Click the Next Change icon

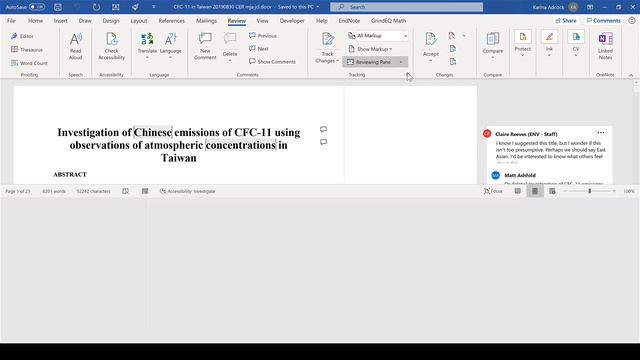coord(453,62)
